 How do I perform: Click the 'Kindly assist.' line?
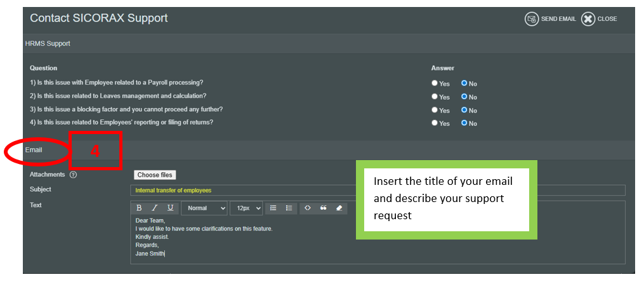[x=152, y=237]
